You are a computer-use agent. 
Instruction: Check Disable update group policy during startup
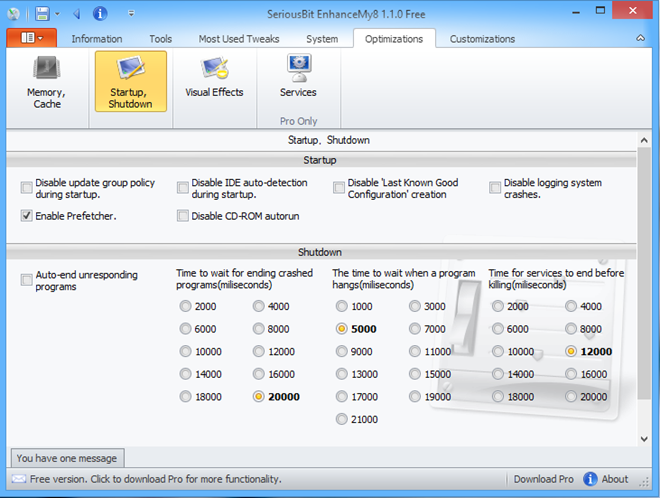(x=27, y=187)
